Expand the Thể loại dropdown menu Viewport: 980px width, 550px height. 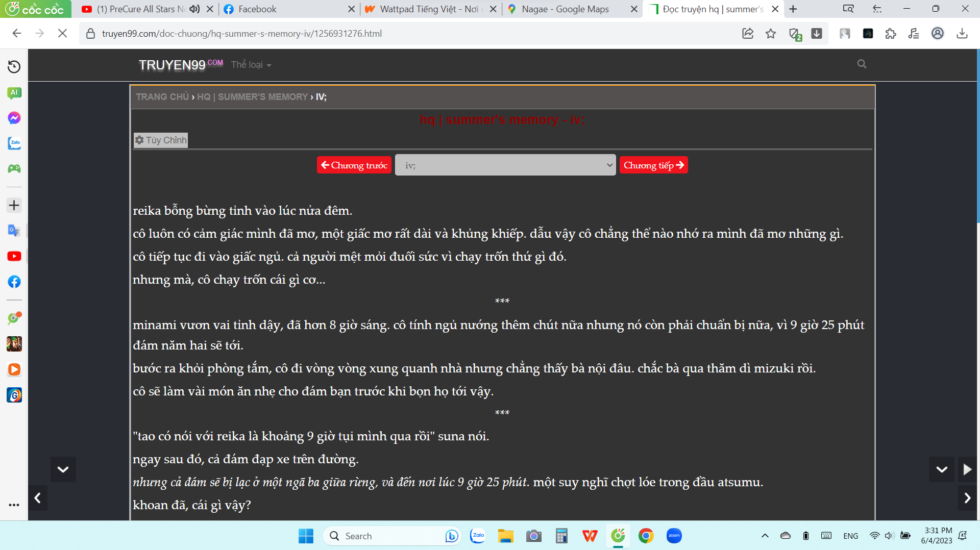point(251,65)
